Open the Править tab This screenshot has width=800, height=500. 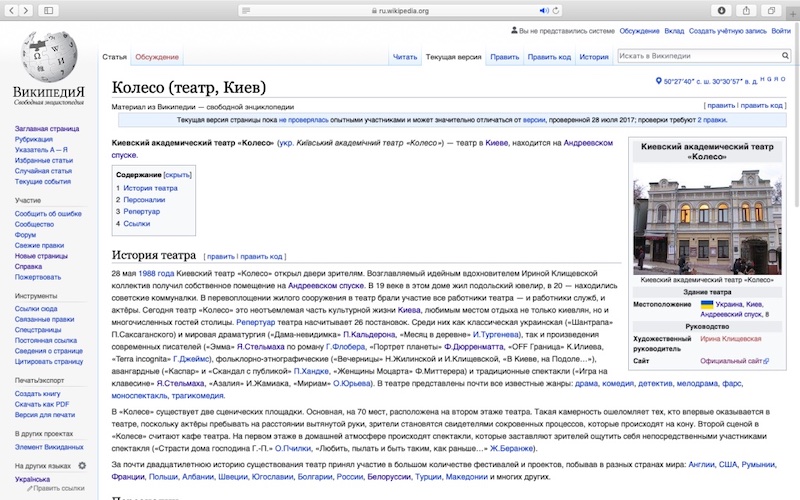pyautogui.click(x=505, y=57)
